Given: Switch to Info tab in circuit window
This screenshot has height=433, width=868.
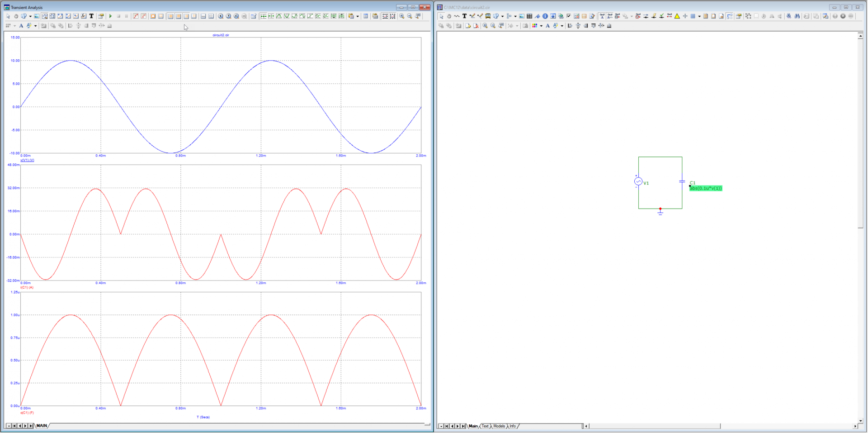Looking at the screenshot, I should click(x=513, y=426).
